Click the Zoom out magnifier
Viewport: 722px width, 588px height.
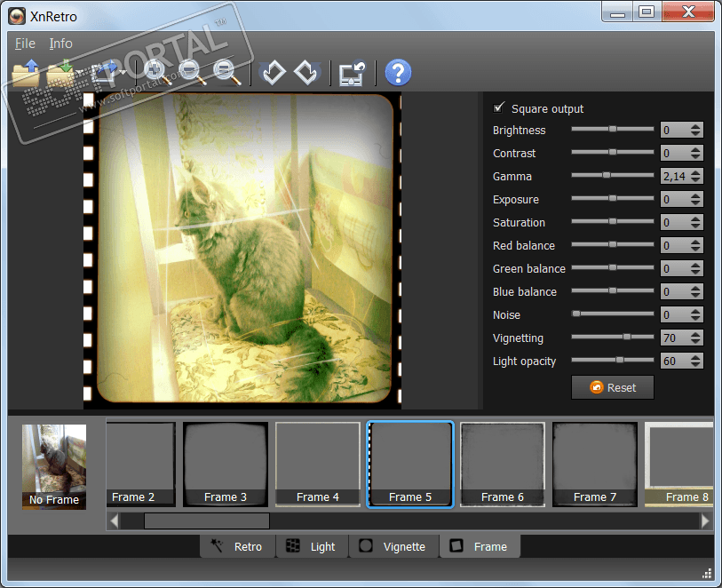(x=192, y=73)
